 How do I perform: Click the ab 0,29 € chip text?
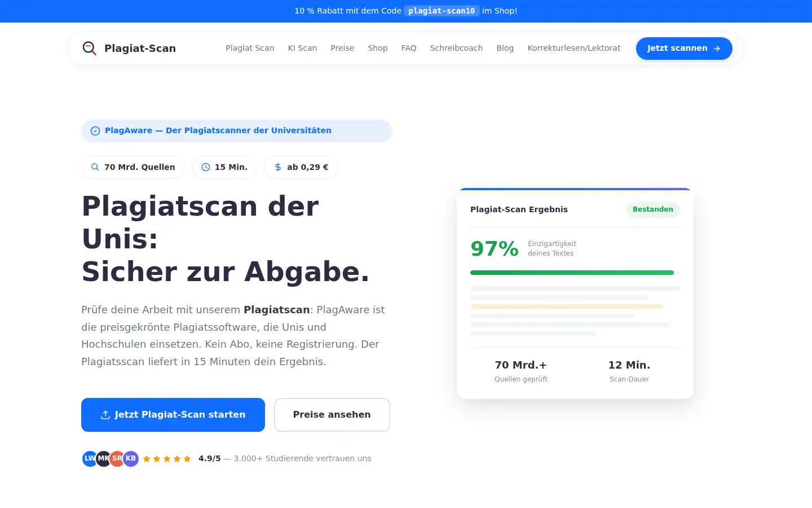tap(308, 167)
